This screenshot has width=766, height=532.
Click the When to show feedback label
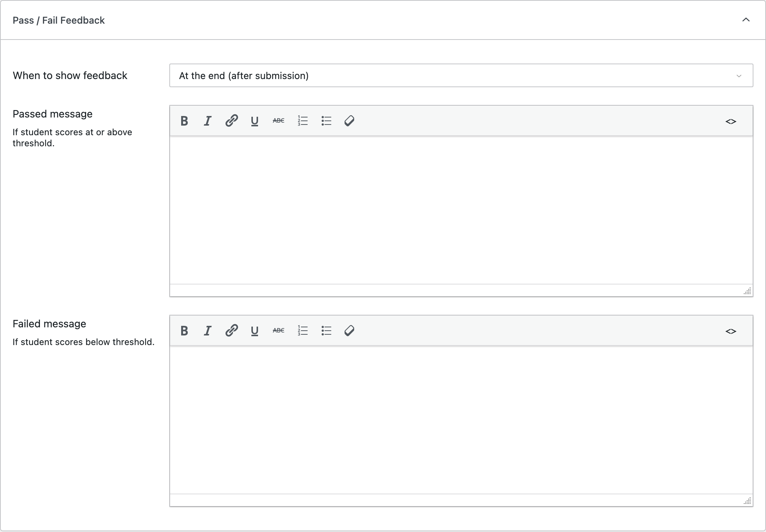(70, 75)
